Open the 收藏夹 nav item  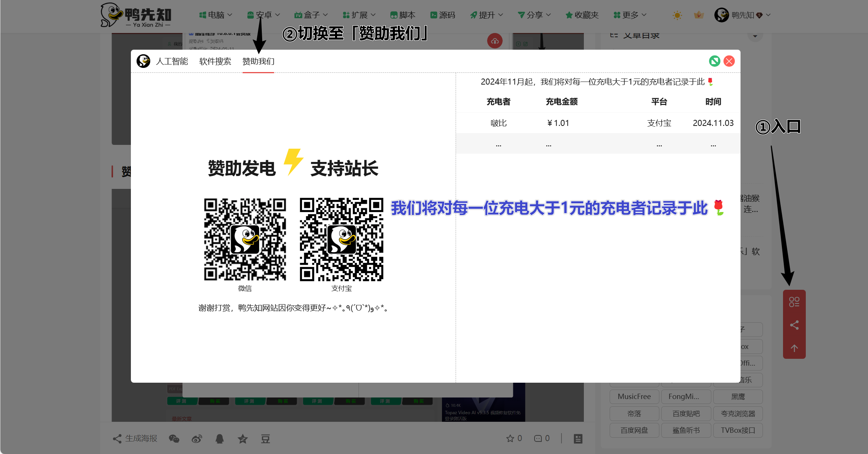click(x=582, y=15)
